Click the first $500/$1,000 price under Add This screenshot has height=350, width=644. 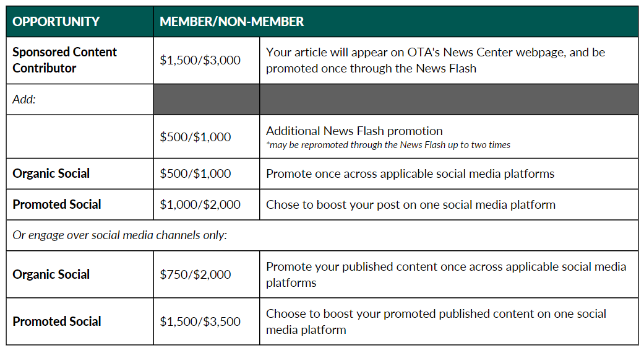click(195, 137)
